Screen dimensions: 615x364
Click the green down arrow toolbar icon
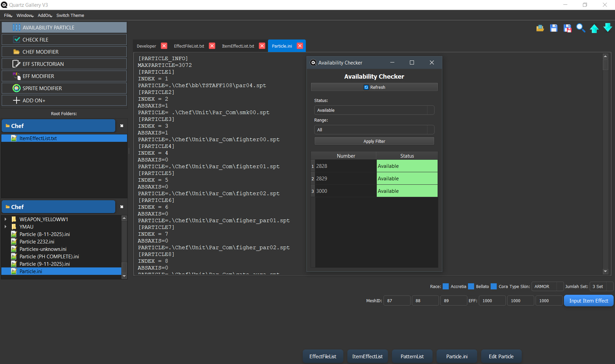tap(608, 28)
